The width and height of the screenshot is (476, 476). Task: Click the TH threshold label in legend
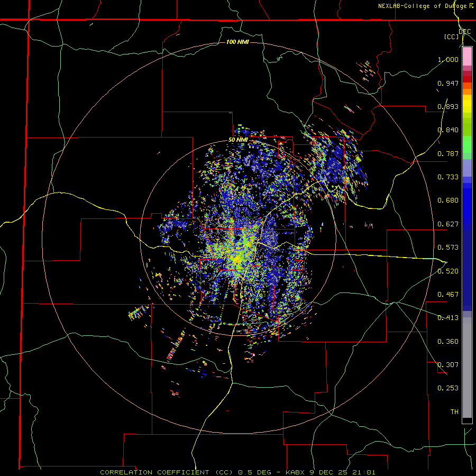tap(454, 412)
